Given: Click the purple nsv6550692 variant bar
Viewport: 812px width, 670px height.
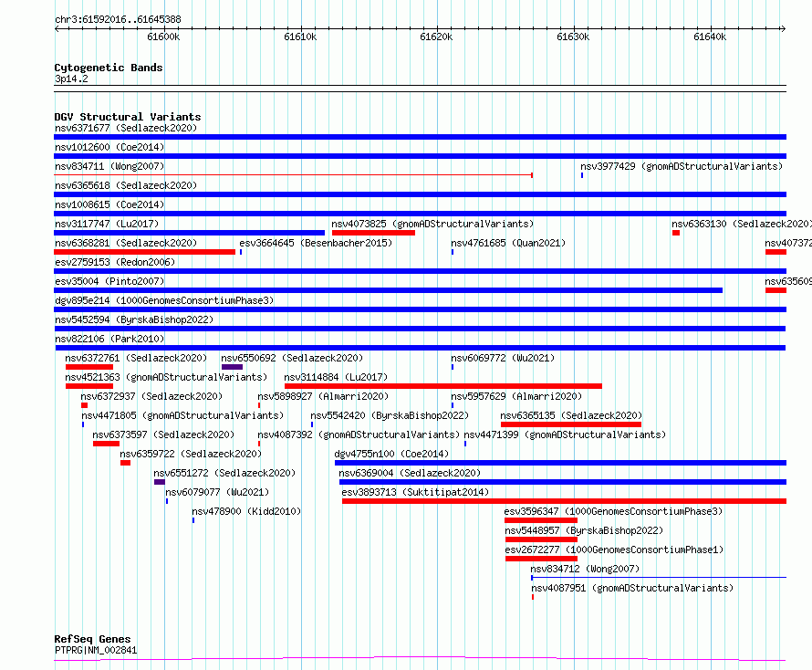Looking at the screenshot, I should point(232,367).
